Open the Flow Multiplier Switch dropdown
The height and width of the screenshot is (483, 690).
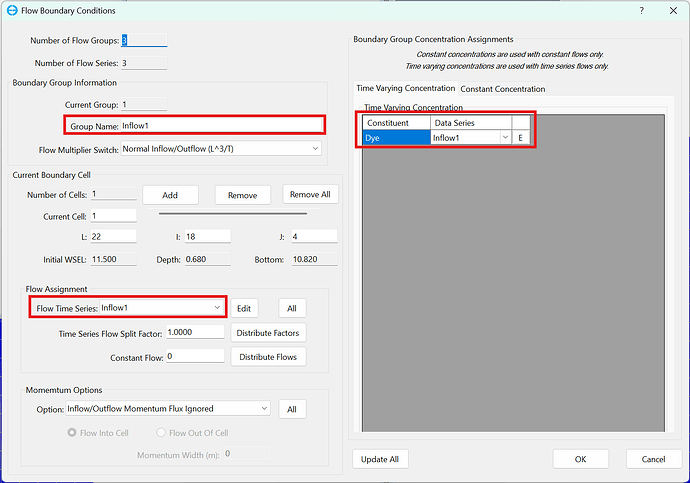220,149
